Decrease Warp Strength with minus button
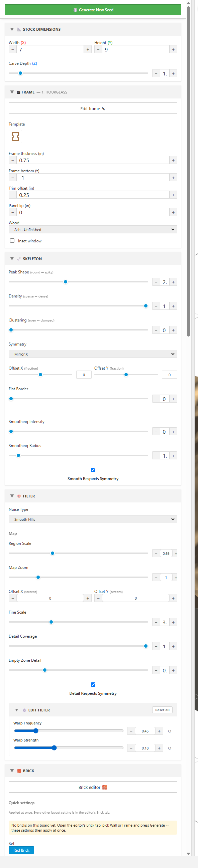 131,748
